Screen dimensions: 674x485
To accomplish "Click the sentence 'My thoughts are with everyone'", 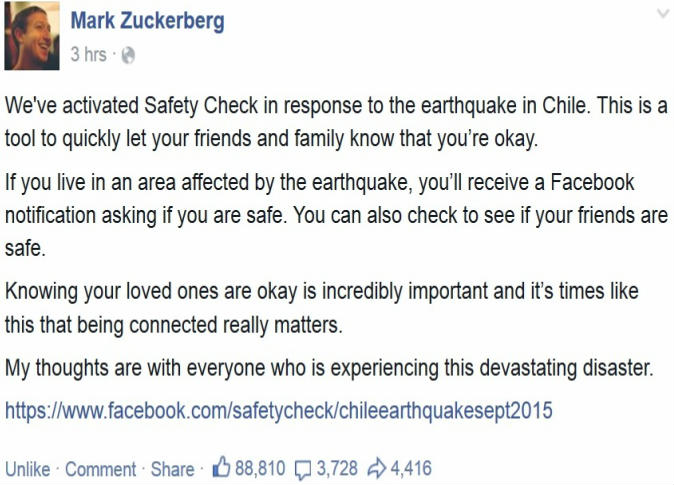I will pyautogui.click(x=330, y=368).
